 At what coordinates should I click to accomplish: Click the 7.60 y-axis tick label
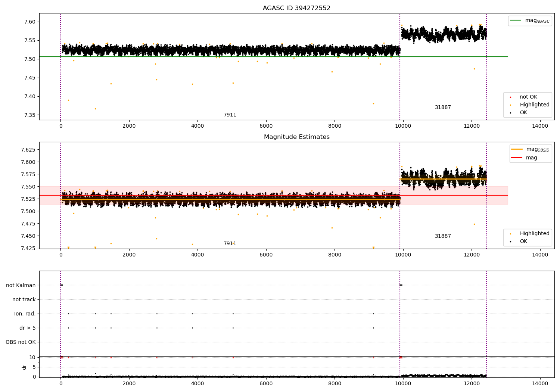[30, 22]
